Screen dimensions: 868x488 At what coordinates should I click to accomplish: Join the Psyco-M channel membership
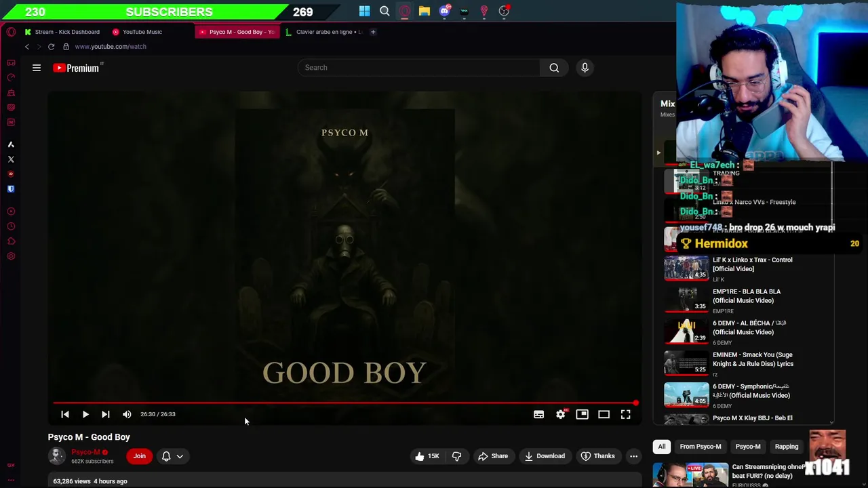[x=140, y=456]
